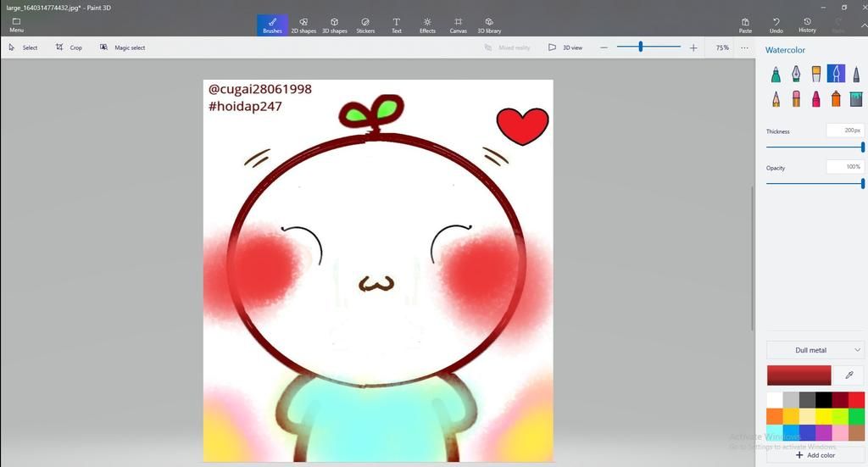Image resolution: width=868 pixels, height=467 pixels.
Task: Select the Calligraphy pen brush
Action: (x=796, y=74)
